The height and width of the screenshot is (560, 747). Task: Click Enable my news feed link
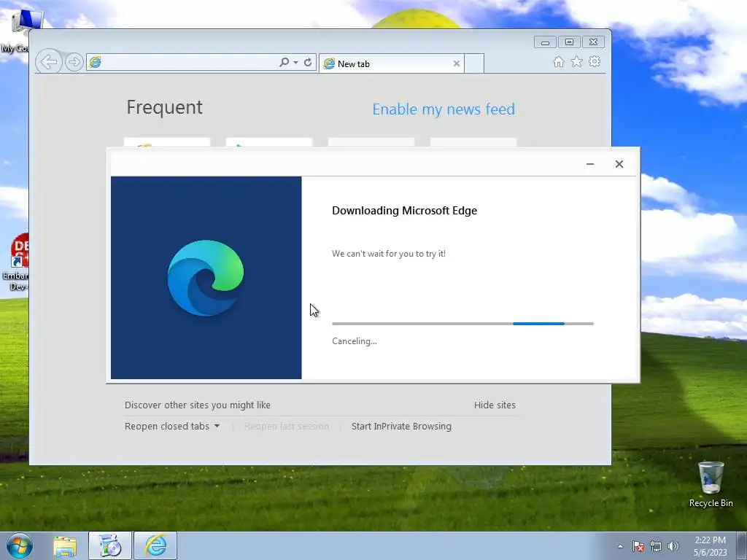coord(444,109)
